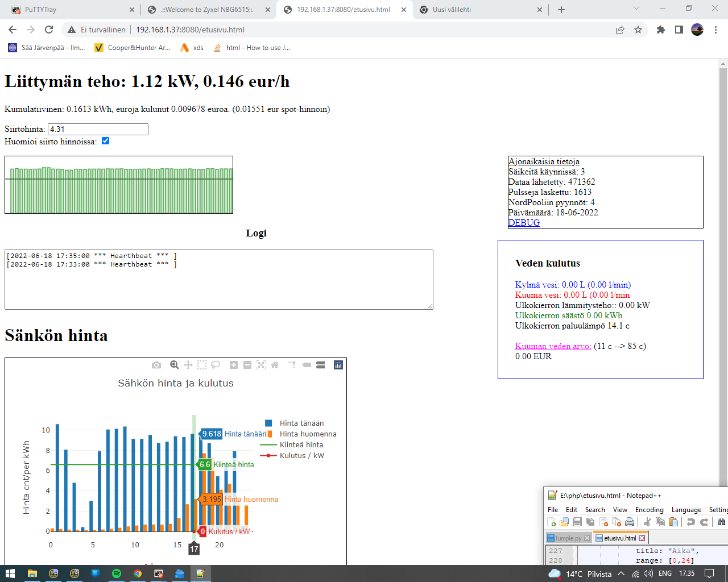Click the Siirtohinta input field
The image size is (728, 582).
(98, 129)
